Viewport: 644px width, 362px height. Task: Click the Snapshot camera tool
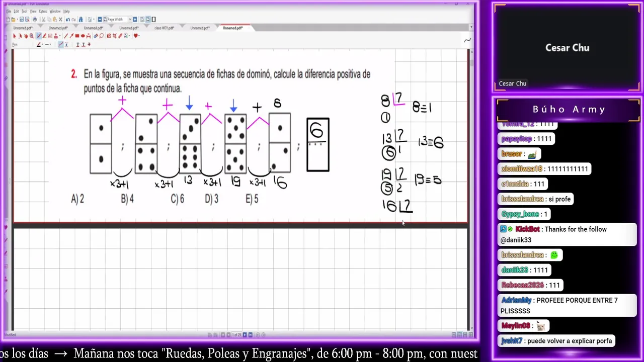(x=109, y=36)
